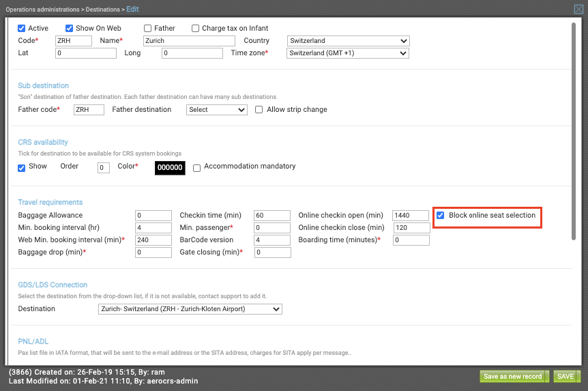This screenshot has width=588, height=391.
Task: Expand the Father destination Select dropdown
Action: click(x=217, y=110)
